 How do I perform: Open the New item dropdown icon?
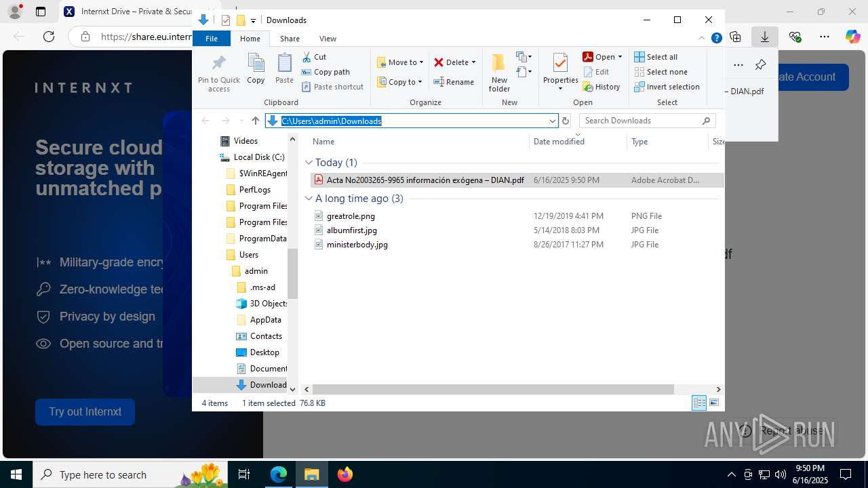(x=524, y=57)
